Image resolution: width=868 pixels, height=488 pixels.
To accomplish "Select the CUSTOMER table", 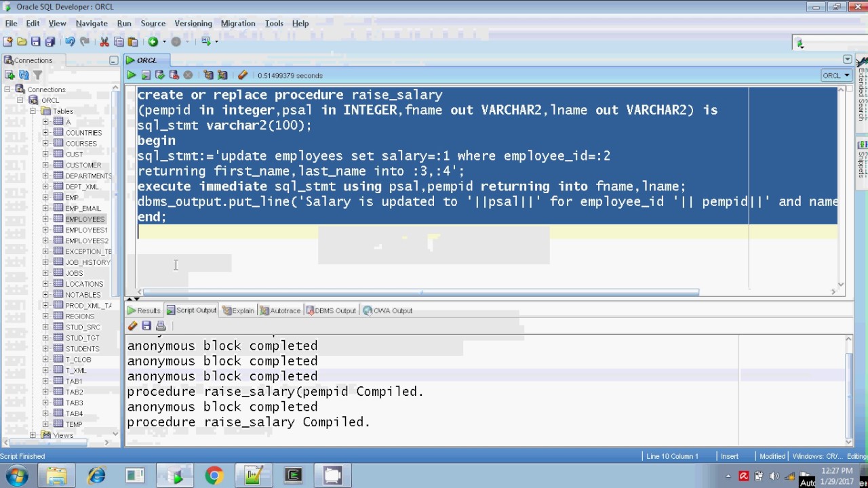I will point(83,165).
